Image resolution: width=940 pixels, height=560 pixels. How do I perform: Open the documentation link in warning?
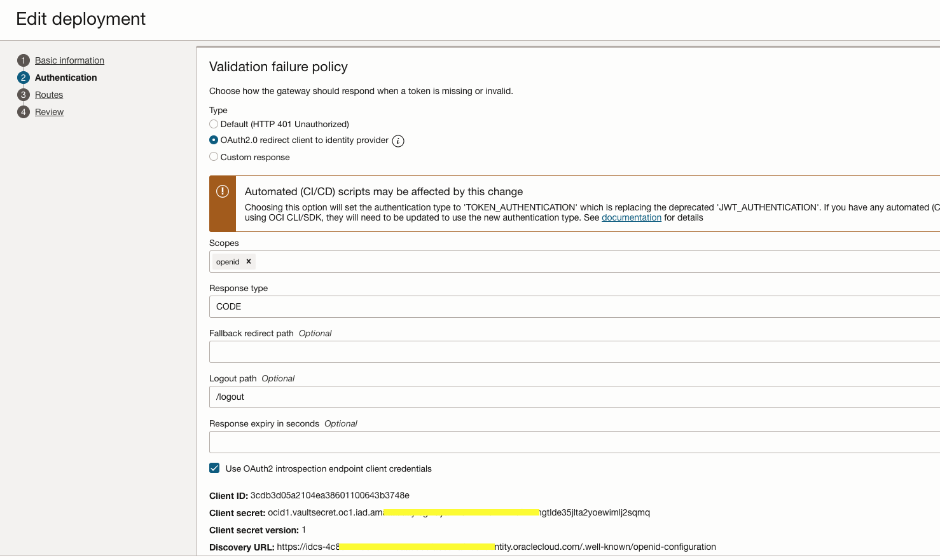coord(631,217)
